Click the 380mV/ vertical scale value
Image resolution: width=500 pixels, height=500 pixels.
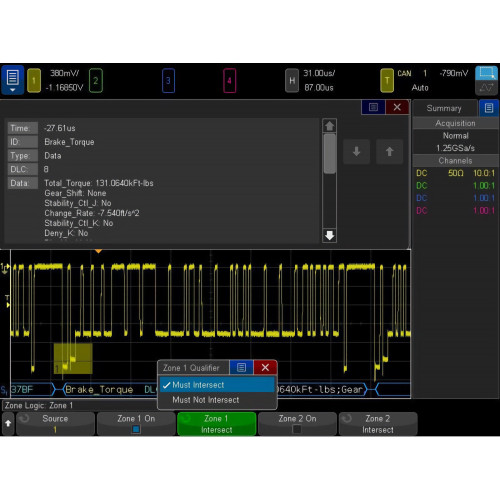point(65,73)
